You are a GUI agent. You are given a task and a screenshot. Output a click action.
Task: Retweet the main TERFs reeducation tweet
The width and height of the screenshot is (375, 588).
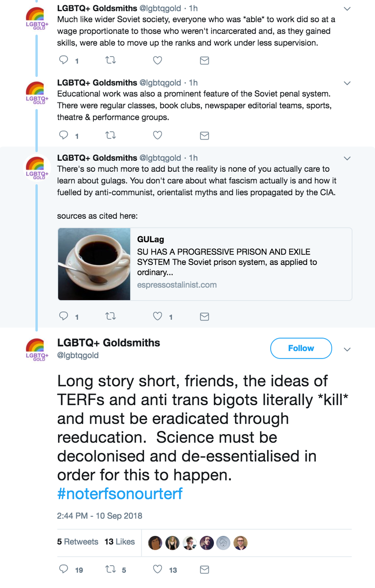111,569
